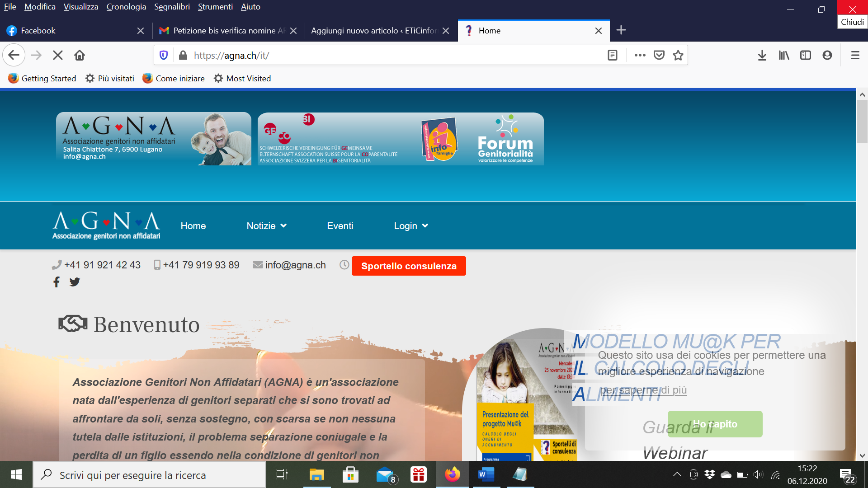This screenshot has width=868, height=488.
Task: Open File Explorer from the taskbar
Action: coord(317,474)
